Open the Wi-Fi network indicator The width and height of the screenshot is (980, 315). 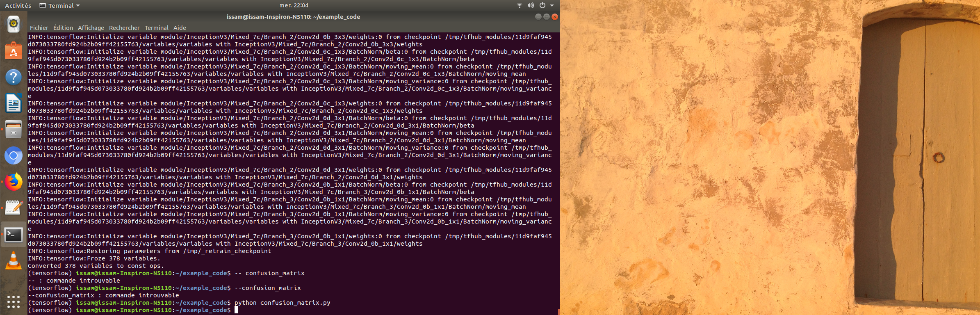520,5
